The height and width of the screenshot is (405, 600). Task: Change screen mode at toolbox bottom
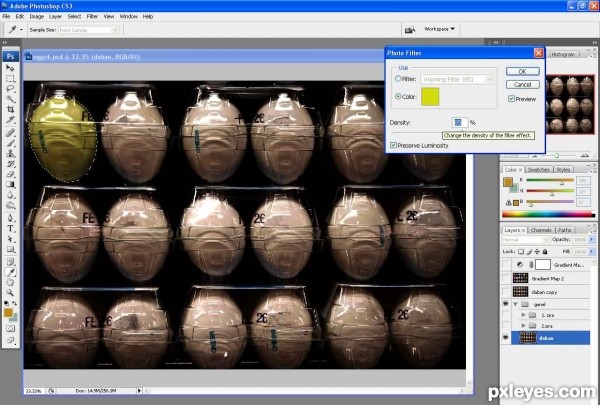click(10, 340)
